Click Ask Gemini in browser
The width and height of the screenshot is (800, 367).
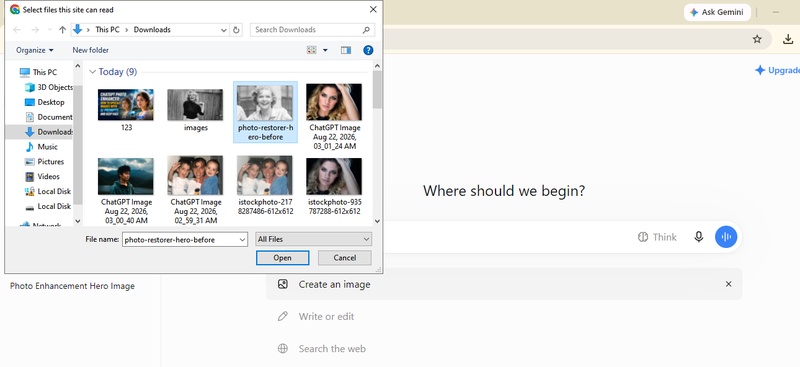(x=717, y=12)
